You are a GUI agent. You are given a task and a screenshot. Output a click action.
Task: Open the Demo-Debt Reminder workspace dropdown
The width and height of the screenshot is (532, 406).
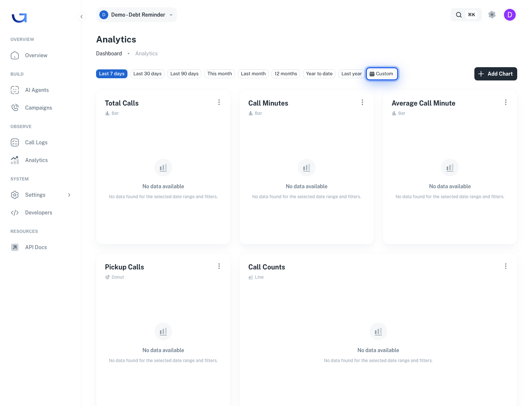[136, 15]
